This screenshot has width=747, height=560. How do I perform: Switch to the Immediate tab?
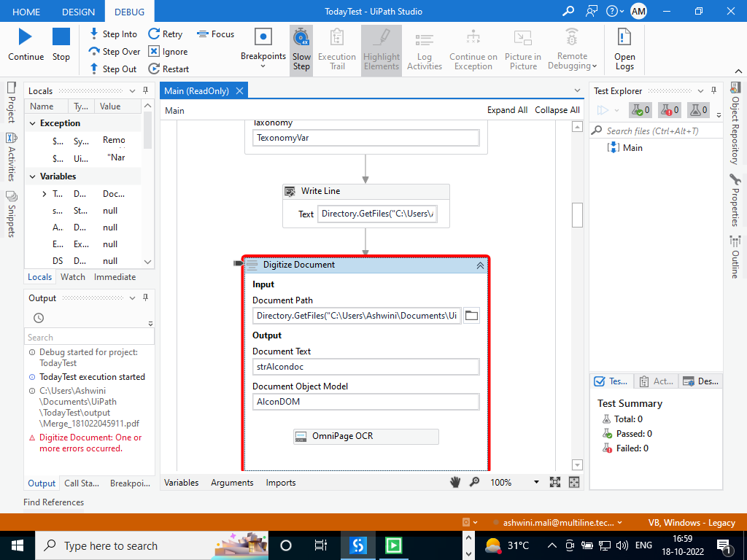pyautogui.click(x=115, y=277)
